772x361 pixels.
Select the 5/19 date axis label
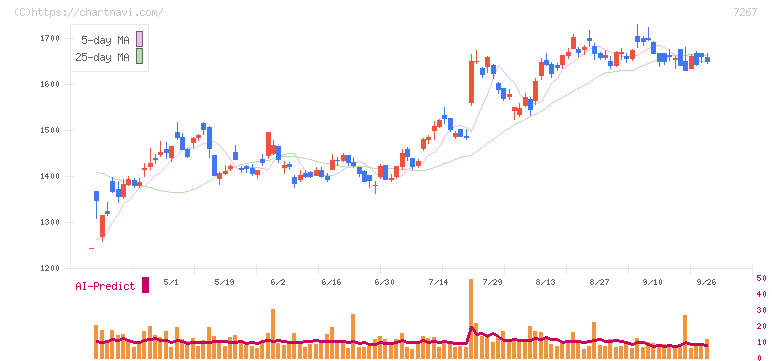225,282
